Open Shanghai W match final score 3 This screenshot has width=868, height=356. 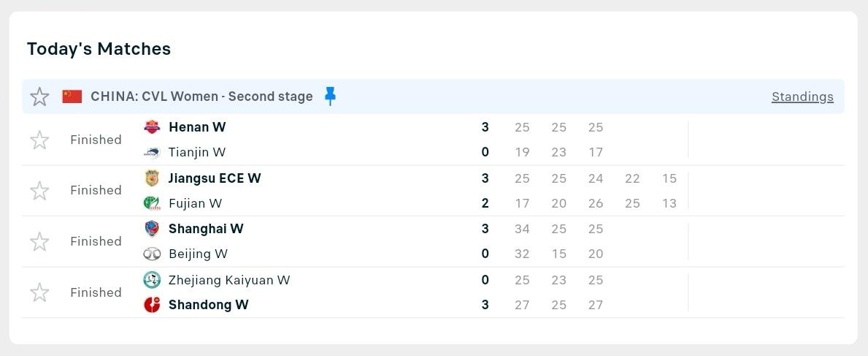485,229
